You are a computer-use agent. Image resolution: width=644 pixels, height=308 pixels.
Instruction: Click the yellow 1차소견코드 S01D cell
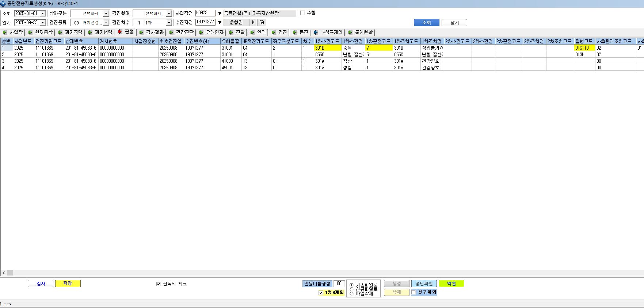click(x=328, y=48)
